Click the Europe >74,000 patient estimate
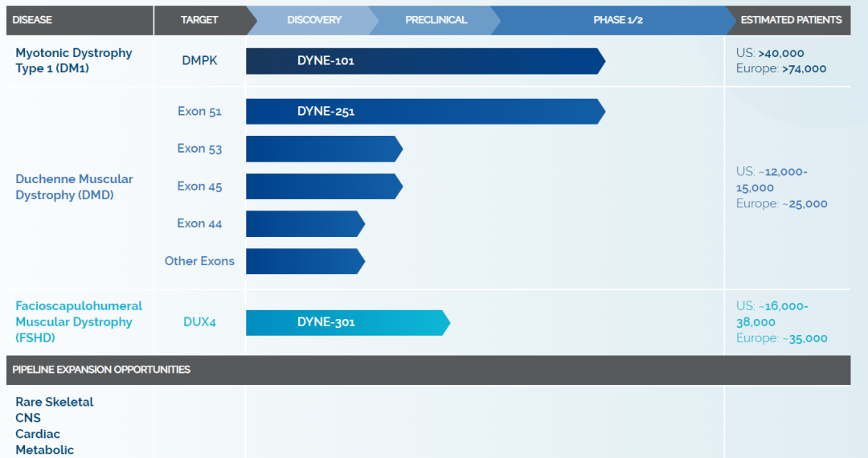 click(x=781, y=68)
